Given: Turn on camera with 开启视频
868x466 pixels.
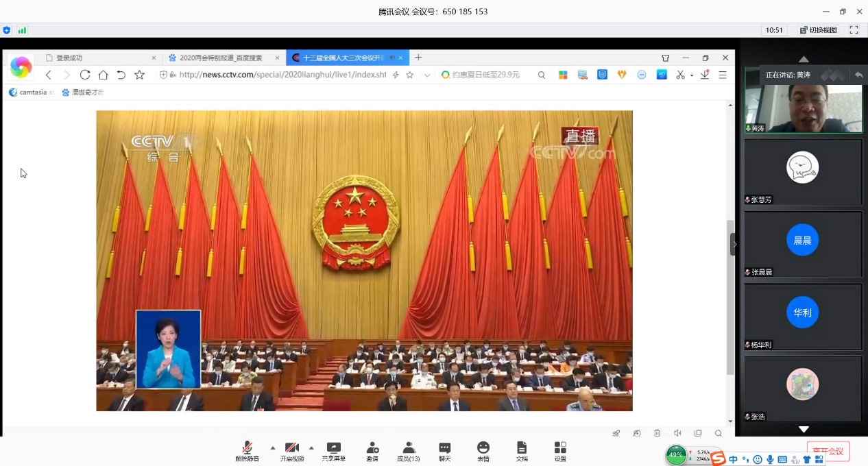Looking at the screenshot, I should [292, 451].
